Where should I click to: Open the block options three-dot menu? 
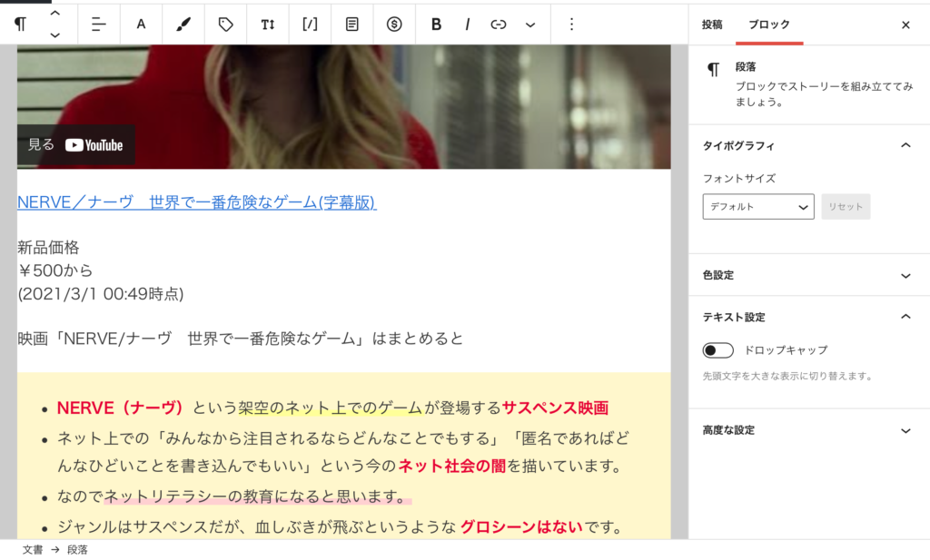click(571, 25)
